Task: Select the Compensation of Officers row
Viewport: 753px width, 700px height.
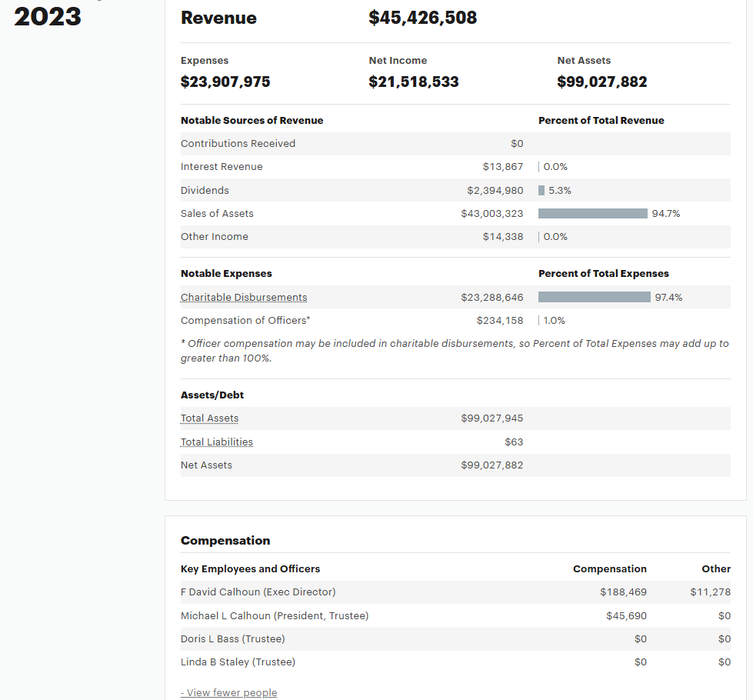Action: click(x=455, y=321)
